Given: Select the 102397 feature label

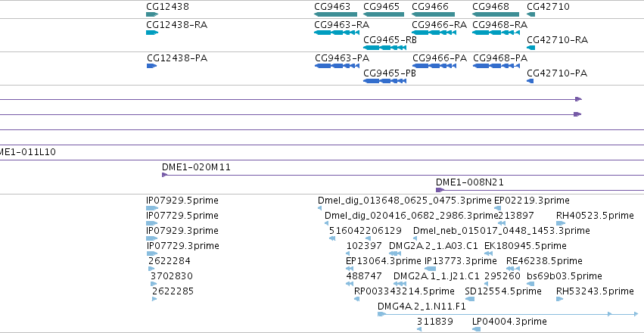Looking at the screenshot, I should [364, 246].
